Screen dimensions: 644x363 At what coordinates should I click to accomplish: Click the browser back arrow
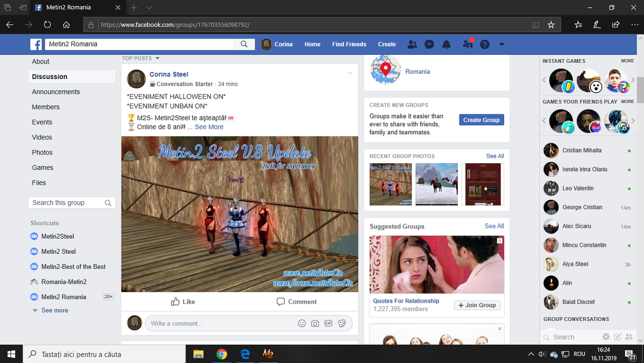pyautogui.click(x=10, y=24)
